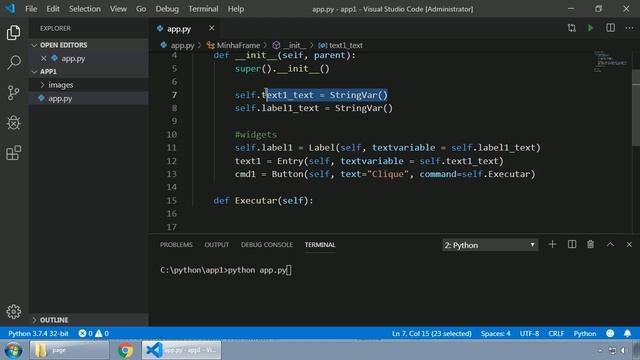
Task: Open the Manage gear at the activity bar's bottom
Action: pos(13,311)
